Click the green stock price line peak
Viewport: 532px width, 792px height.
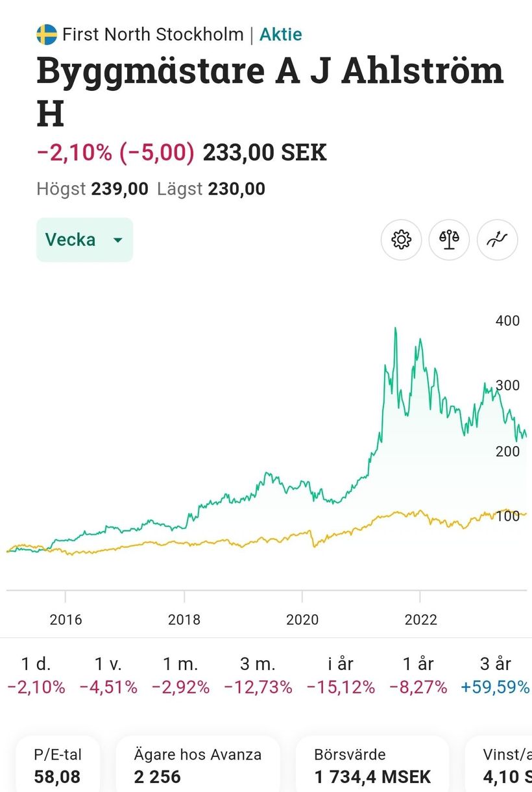(x=395, y=329)
